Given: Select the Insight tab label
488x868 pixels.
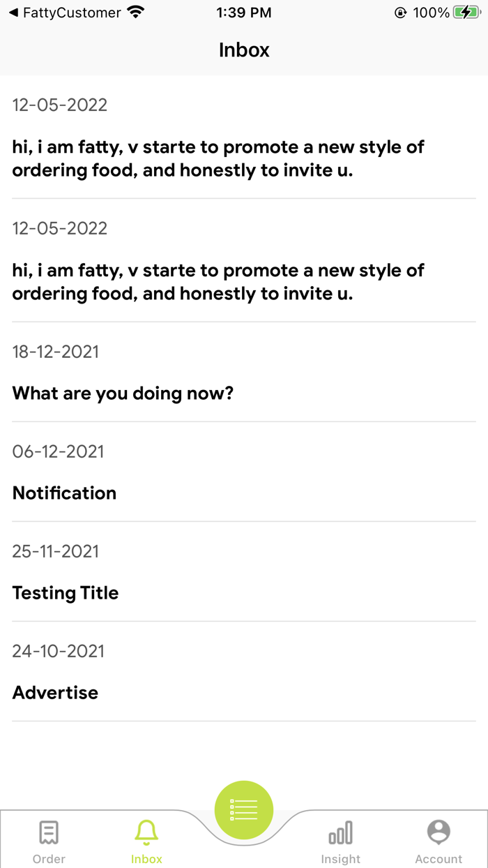Looking at the screenshot, I should [341, 859].
